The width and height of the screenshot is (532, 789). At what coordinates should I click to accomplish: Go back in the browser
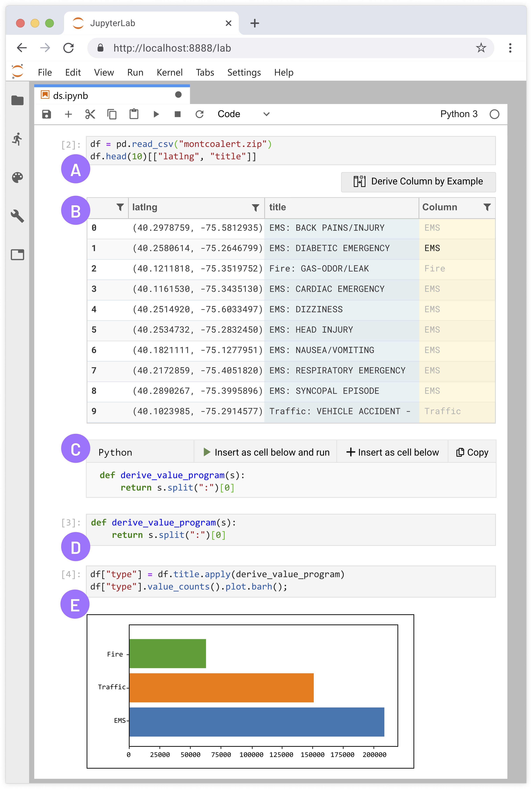22,48
